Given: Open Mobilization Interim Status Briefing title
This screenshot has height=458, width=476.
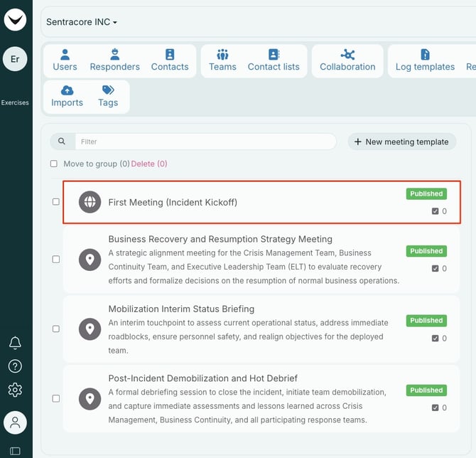Looking at the screenshot, I should [x=181, y=309].
